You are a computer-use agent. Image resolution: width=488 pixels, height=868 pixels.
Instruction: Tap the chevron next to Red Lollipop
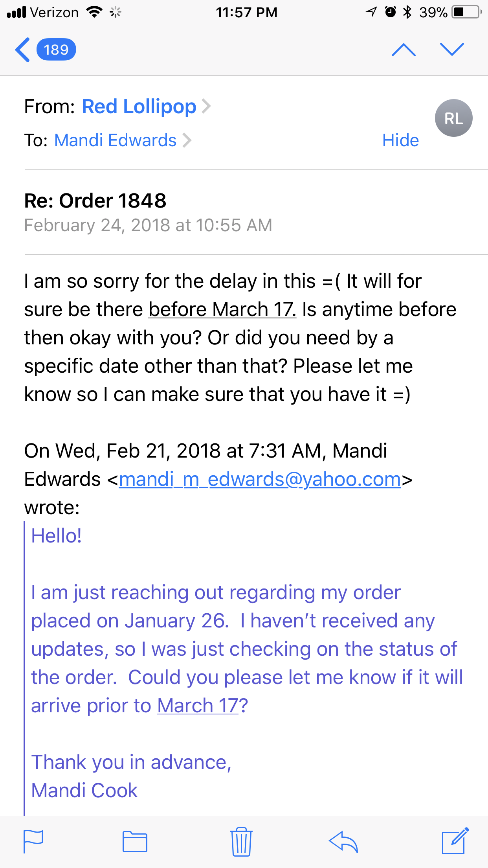click(x=206, y=106)
